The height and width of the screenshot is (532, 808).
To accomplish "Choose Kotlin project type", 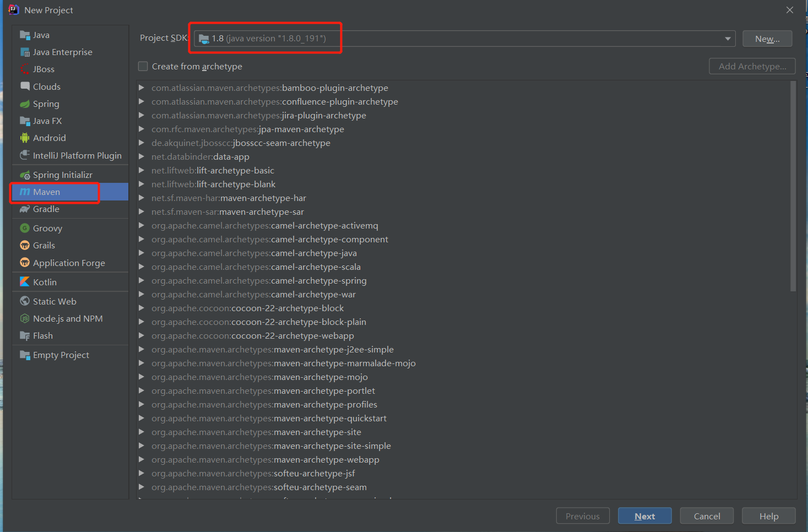I will point(71,282).
